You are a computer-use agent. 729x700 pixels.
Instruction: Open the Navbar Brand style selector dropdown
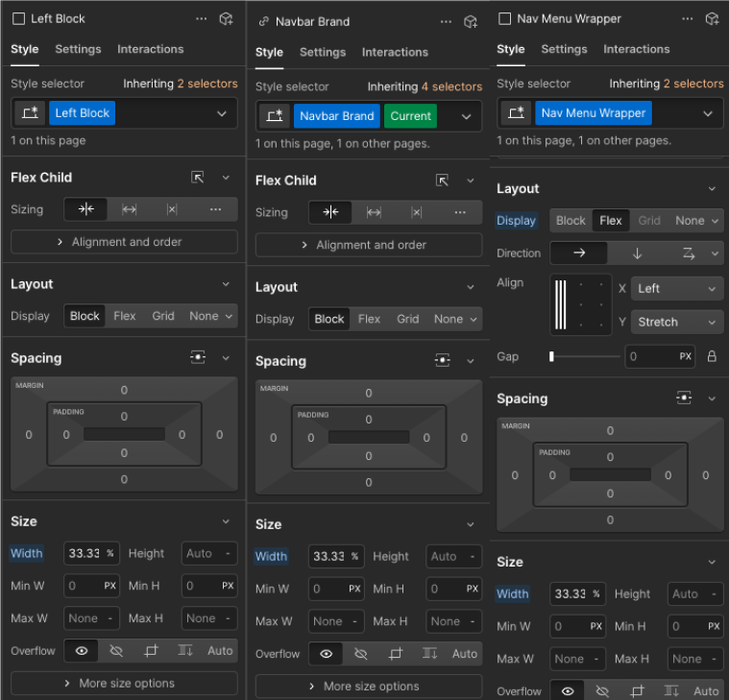pos(467,116)
